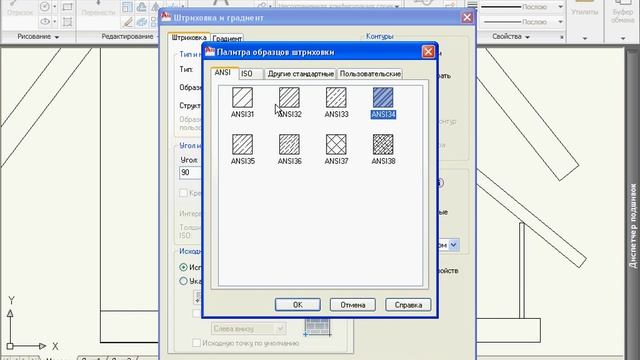Select the lower origin radio button

pyautogui.click(x=183, y=281)
